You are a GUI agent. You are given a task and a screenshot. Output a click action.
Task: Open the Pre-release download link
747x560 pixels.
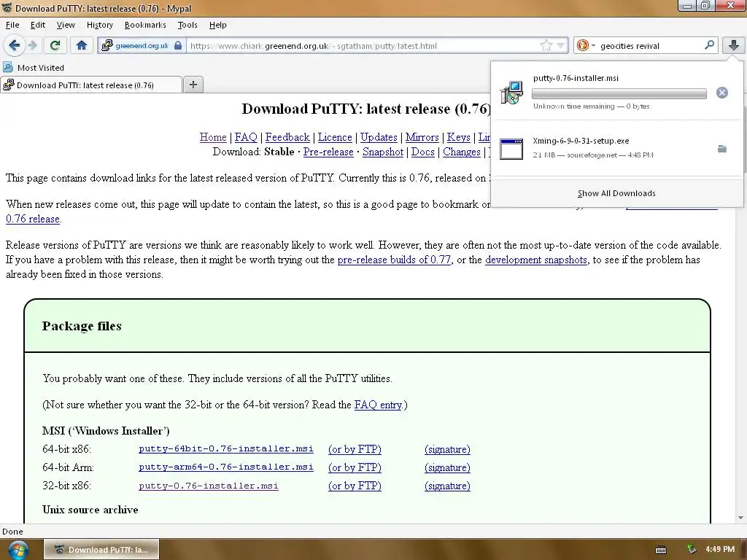[x=328, y=152]
